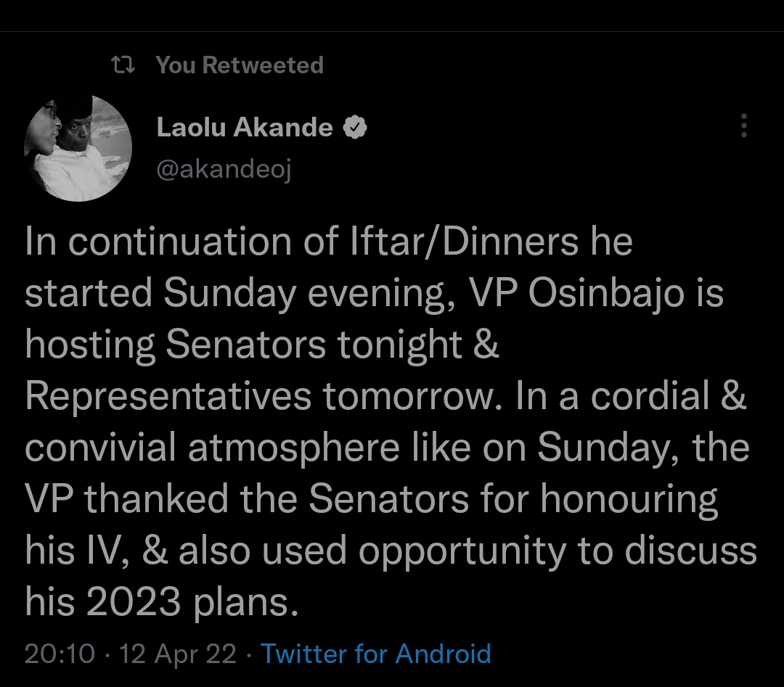
Task: Click the @akandeoj handle
Action: [224, 170]
